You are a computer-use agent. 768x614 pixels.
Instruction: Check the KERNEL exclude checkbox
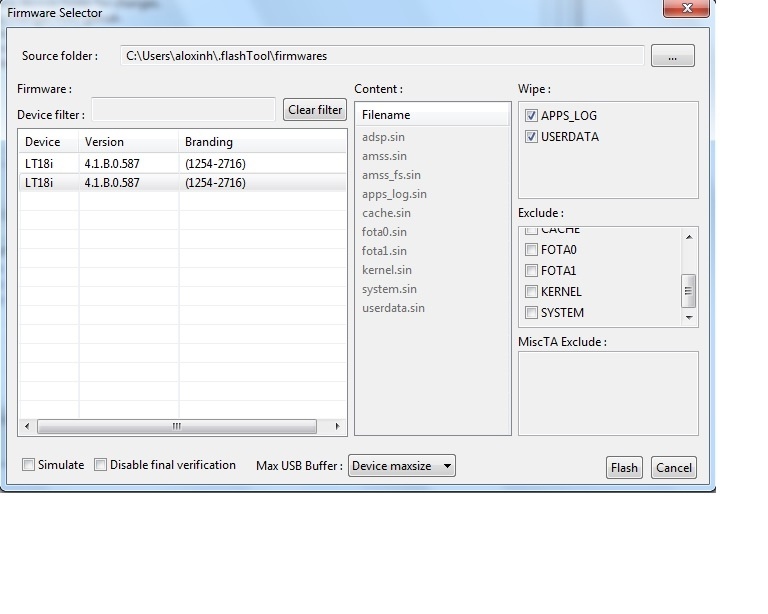(531, 292)
